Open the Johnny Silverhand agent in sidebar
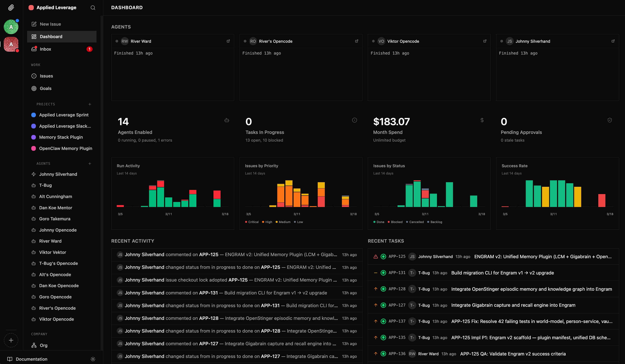The height and width of the screenshot is (364, 625). [x=58, y=174]
